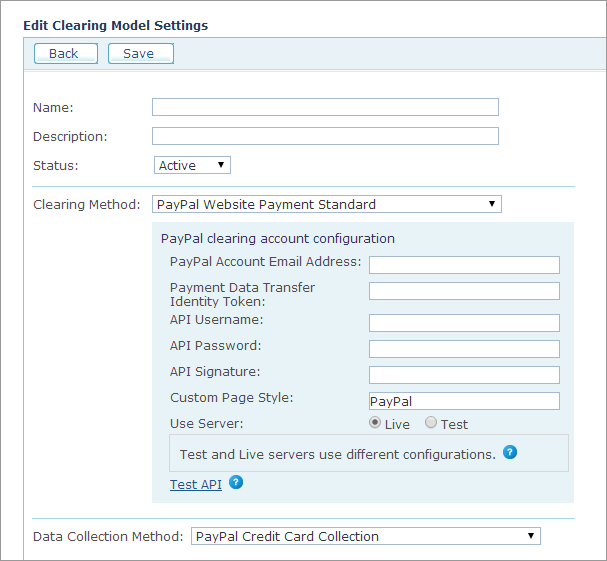Focus the Payment Data Transfer Identity Token field

coord(464,291)
